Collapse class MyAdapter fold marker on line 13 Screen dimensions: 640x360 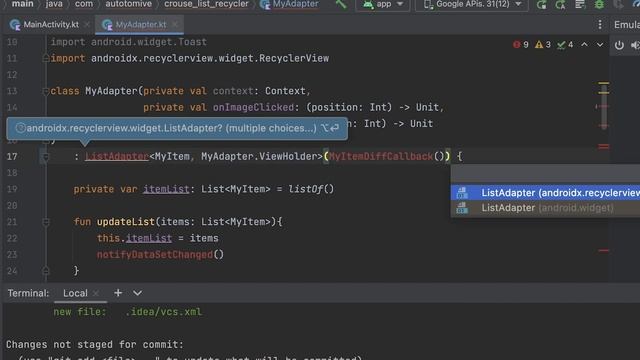(x=46, y=91)
